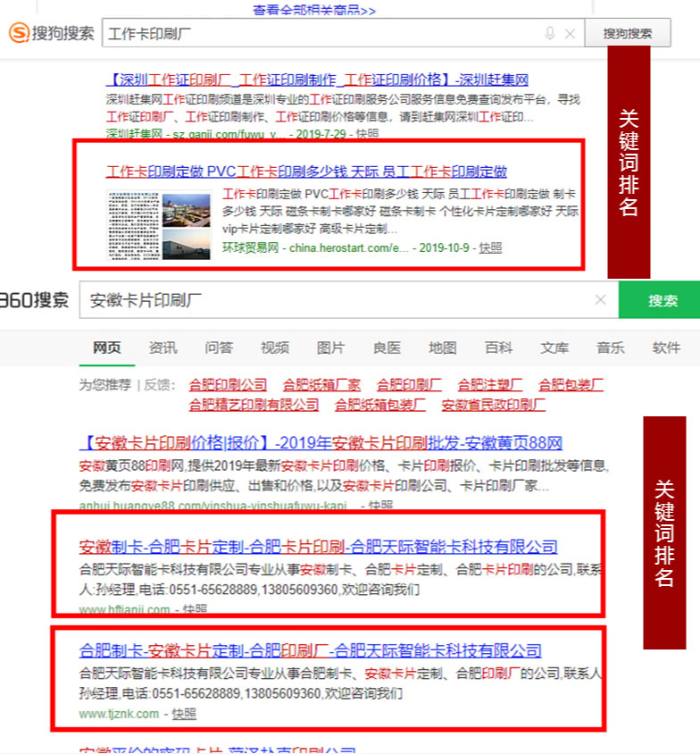The height and width of the screenshot is (754, 700).
Task: Click the Sogou logo icon
Action: click(20, 33)
